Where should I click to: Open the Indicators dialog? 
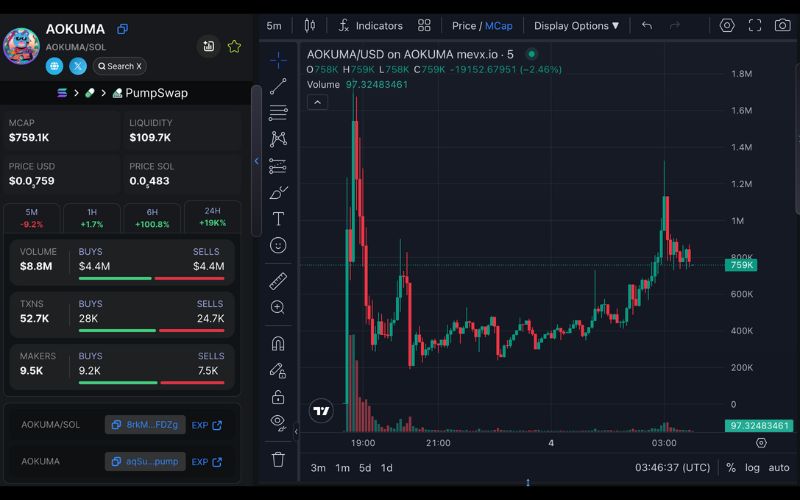(x=371, y=26)
